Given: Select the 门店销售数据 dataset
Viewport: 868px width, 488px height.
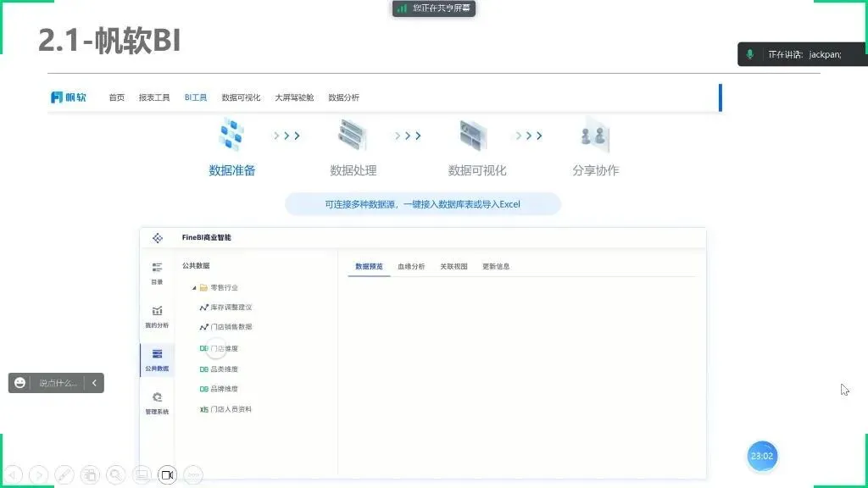Looking at the screenshot, I should (x=225, y=327).
